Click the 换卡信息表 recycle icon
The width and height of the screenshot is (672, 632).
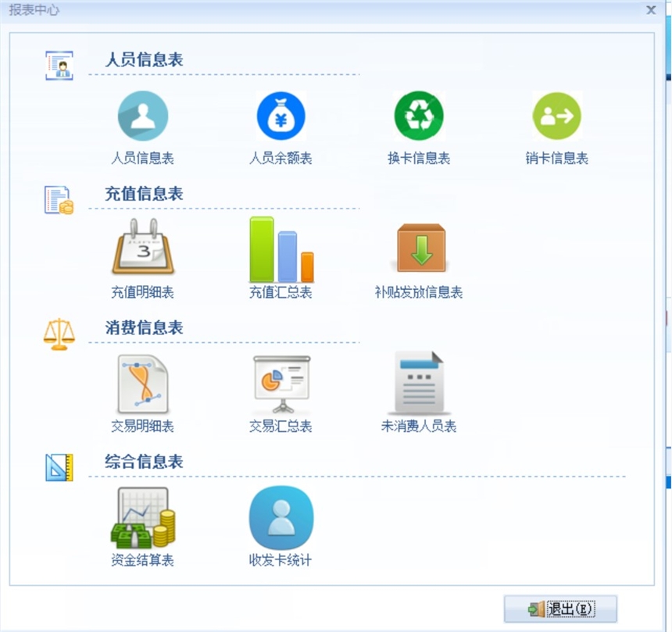419,116
